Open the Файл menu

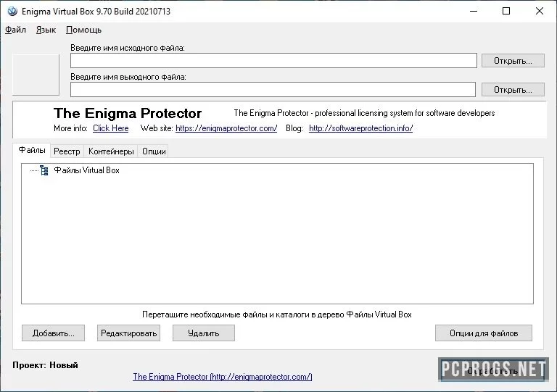tap(16, 30)
